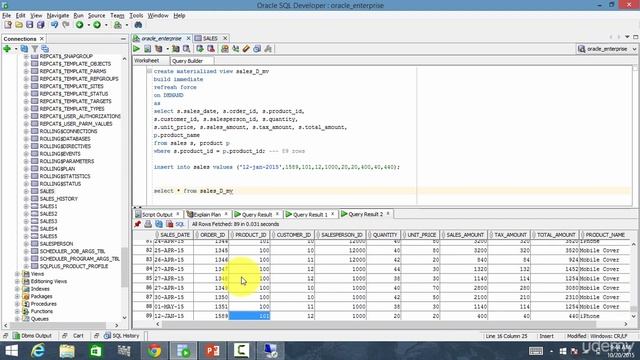640x360 pixels.
Task: Select the ROLLING$STATUS table in tree
Action: tap(60, 184)
